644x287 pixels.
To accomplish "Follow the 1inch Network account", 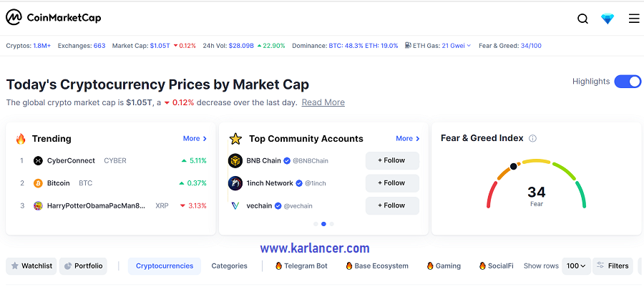I will point(392,183).
